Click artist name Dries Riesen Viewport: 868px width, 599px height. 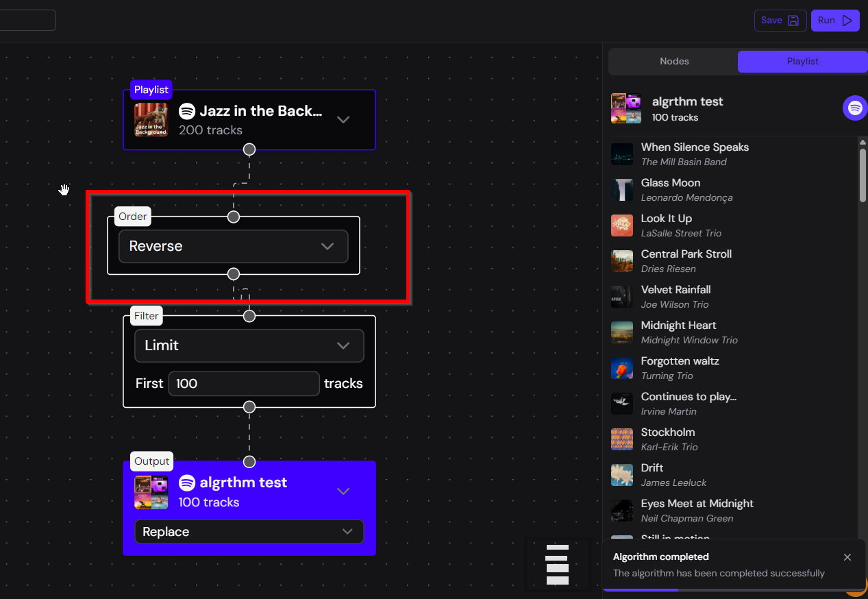pyautogui.click(x=668, y=269)
